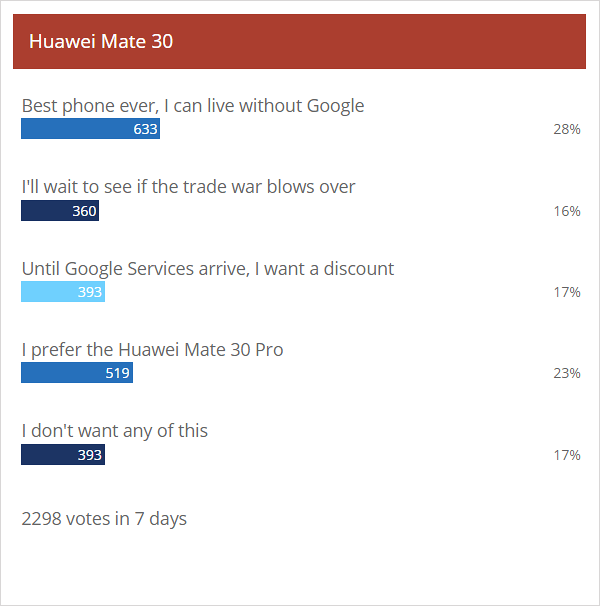The image size is (600, 606).
Task: Click the dark bar under "I don't want any of this"
Action: click(62, 455)
